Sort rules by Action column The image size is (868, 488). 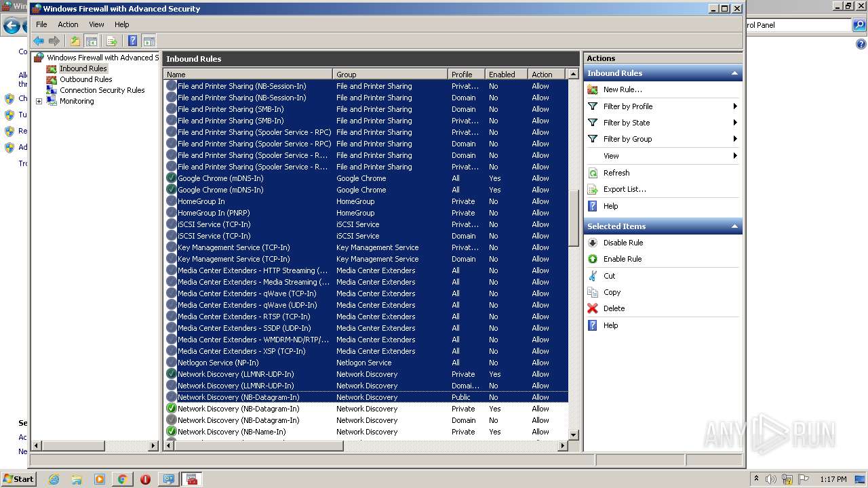click(x=547, y=75)
